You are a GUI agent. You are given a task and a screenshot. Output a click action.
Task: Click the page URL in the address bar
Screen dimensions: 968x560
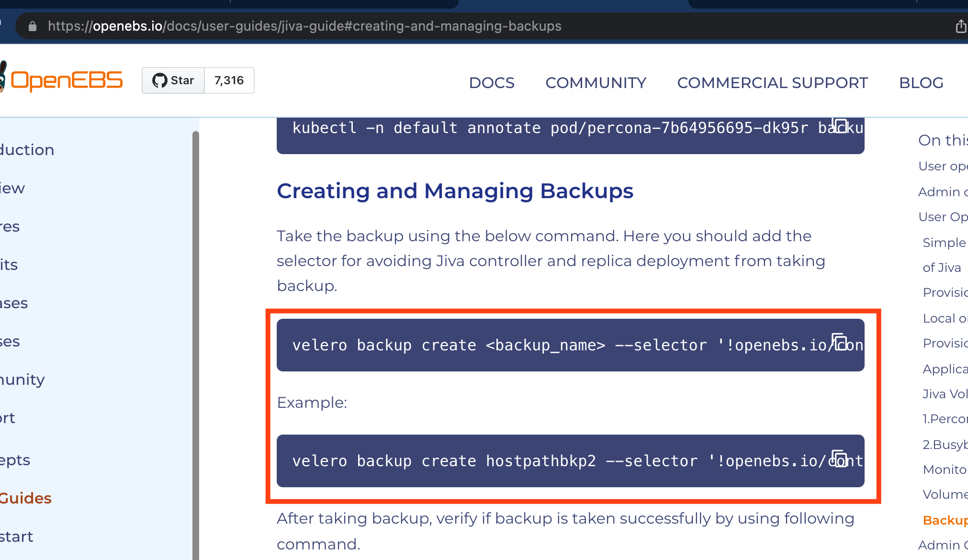click(304, 26)
